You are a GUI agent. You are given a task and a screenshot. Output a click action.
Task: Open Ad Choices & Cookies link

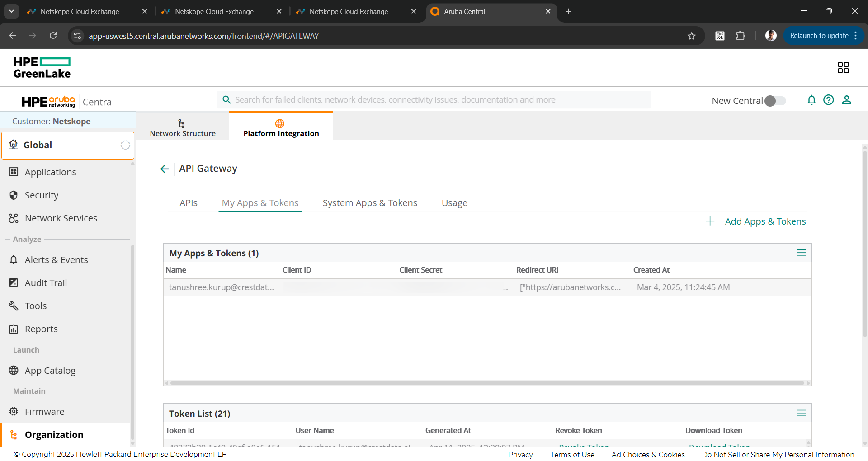tap(648, 455)
